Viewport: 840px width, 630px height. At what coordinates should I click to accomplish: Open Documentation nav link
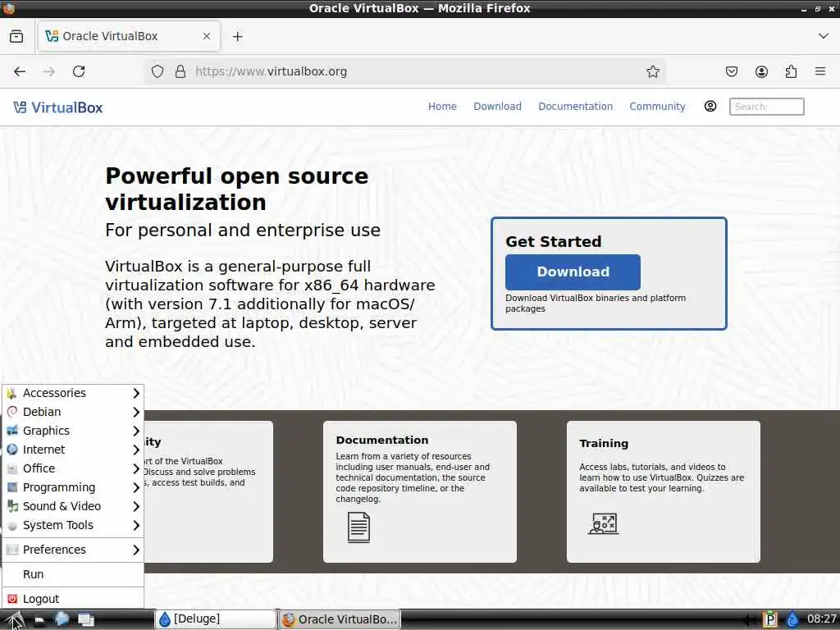pos(575,106)
